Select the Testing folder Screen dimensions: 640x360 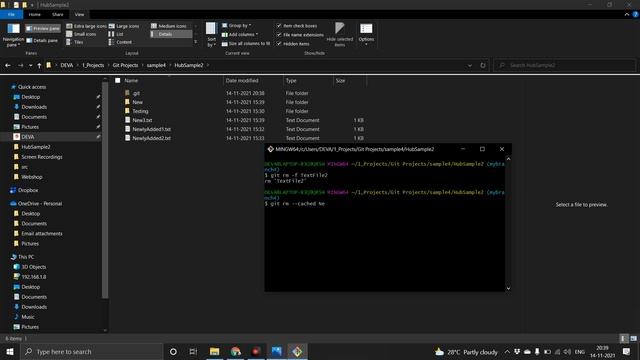140,111
